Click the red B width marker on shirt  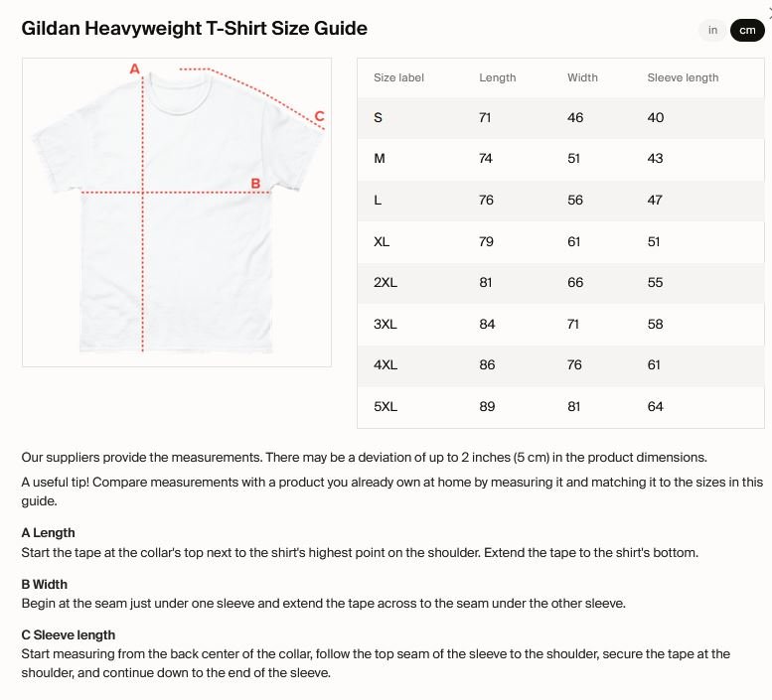pos(255,184)
